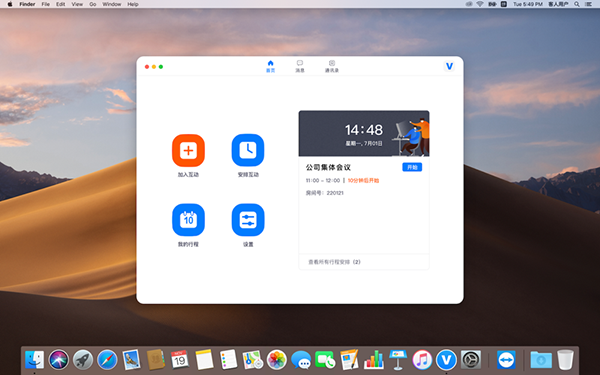Viewport: 600px width, 375px height.
Task: Open the Finder menu
Action: 27,4
